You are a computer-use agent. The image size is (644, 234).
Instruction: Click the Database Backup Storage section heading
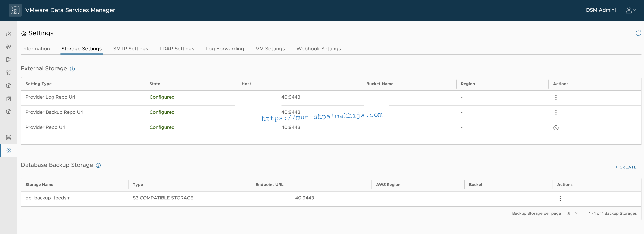click(57, 165)
